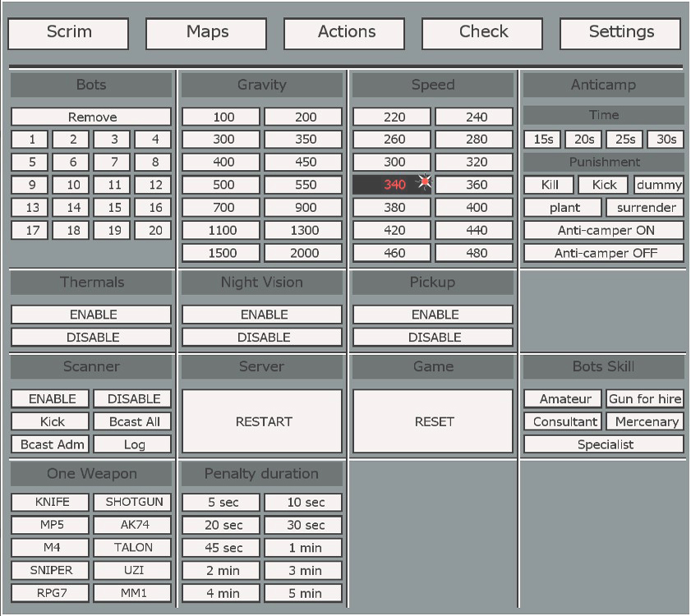691x616 pixels.
Task: Set speed to 480
Action: (474, 253)
